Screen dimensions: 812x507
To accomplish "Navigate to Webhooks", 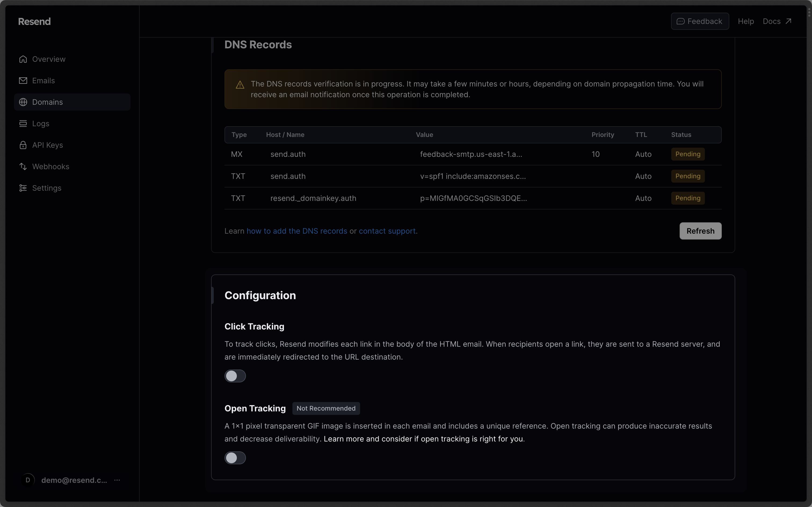I will 72,166.
